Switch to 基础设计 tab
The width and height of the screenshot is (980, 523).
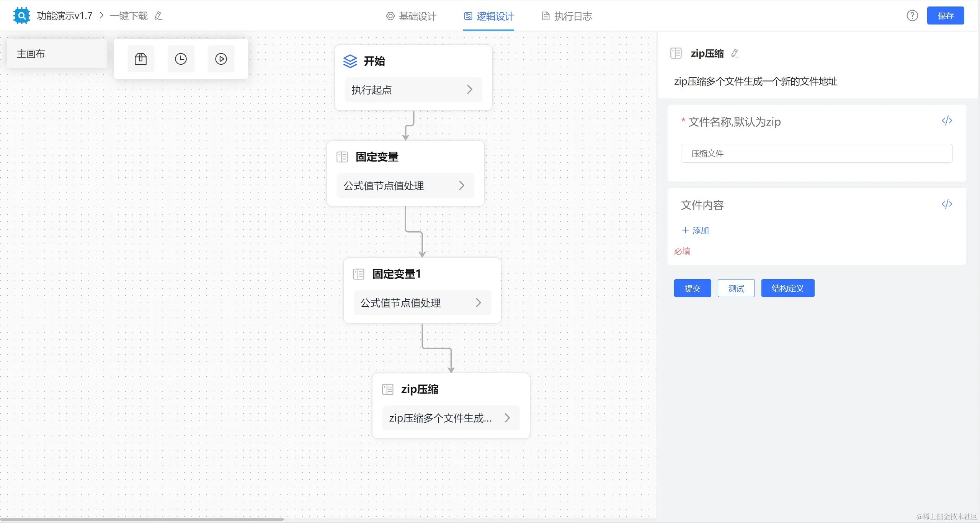(x=411, y=16)
